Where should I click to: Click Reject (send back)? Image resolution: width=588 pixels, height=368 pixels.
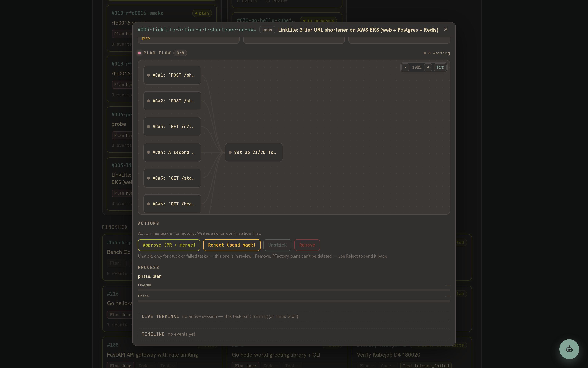tap(232, 245)
